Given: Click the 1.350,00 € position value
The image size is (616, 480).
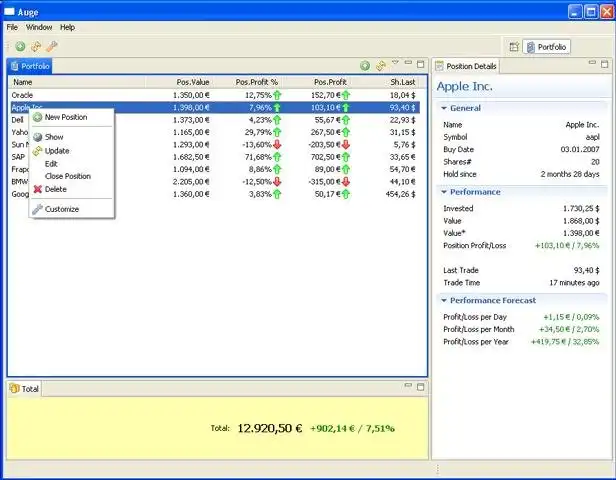Looking at the screenshot, I should [x=191, y=95].
